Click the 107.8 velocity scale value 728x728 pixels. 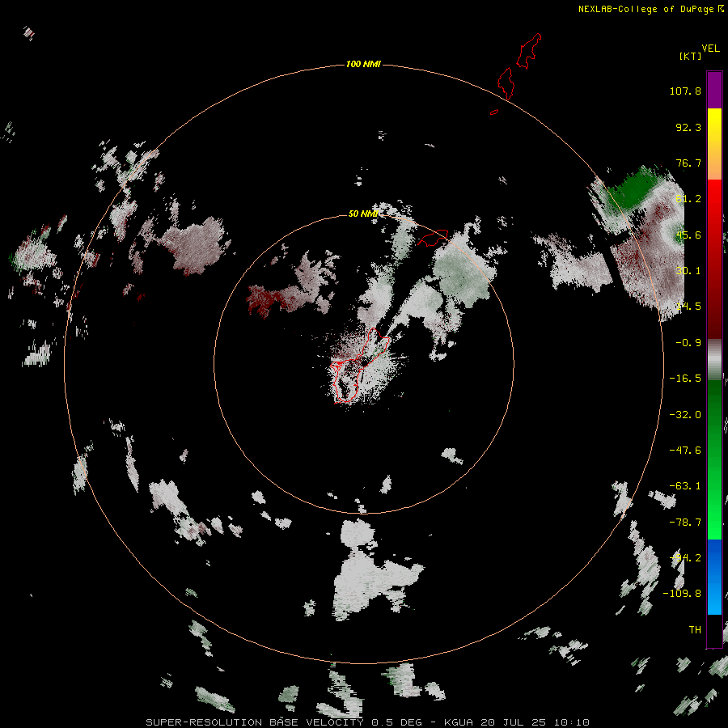685,91
